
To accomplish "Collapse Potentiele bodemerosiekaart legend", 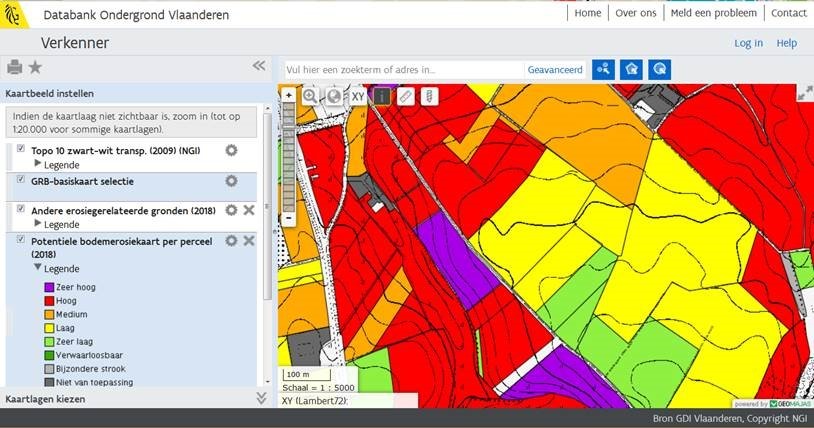I will [x=39, y=268].
